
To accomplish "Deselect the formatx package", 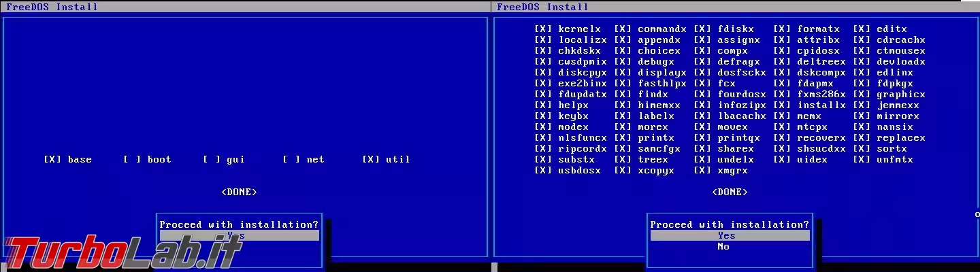I will [x=782, y=29].
